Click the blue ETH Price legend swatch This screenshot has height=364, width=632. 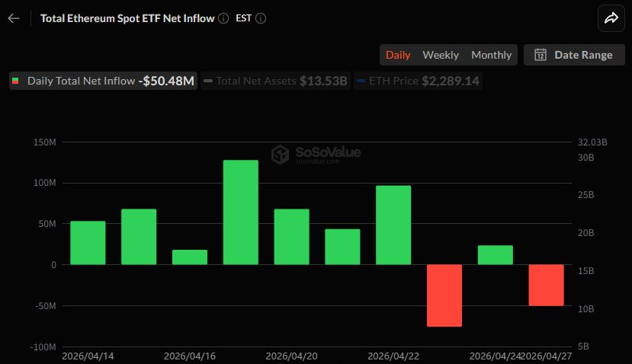point(361,81)
